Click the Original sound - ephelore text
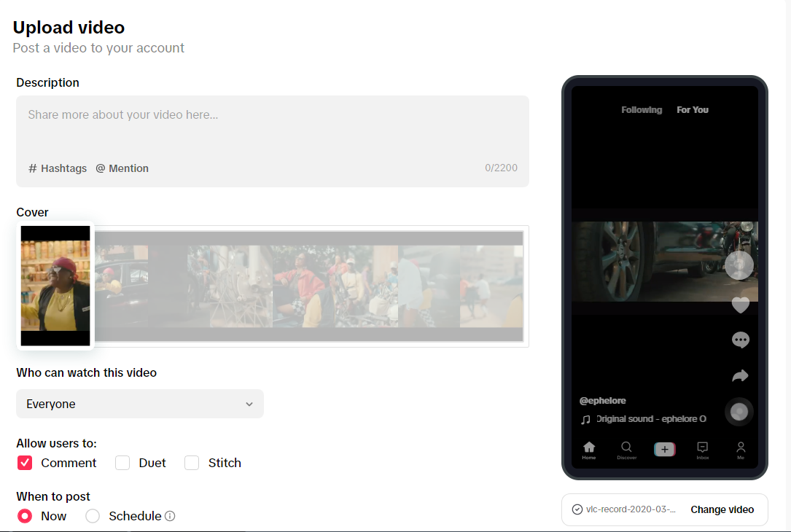791x532 pixels. 651,419
